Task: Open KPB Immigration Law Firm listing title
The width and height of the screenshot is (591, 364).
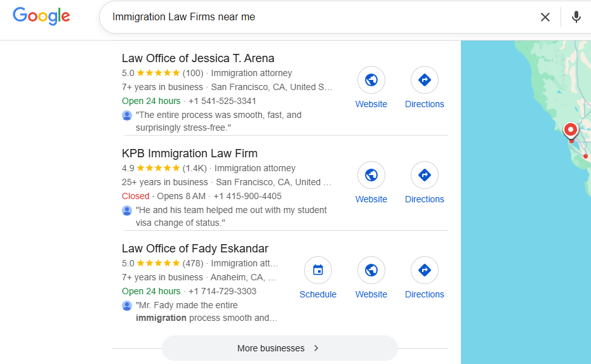Action: (x=190, y=153)
